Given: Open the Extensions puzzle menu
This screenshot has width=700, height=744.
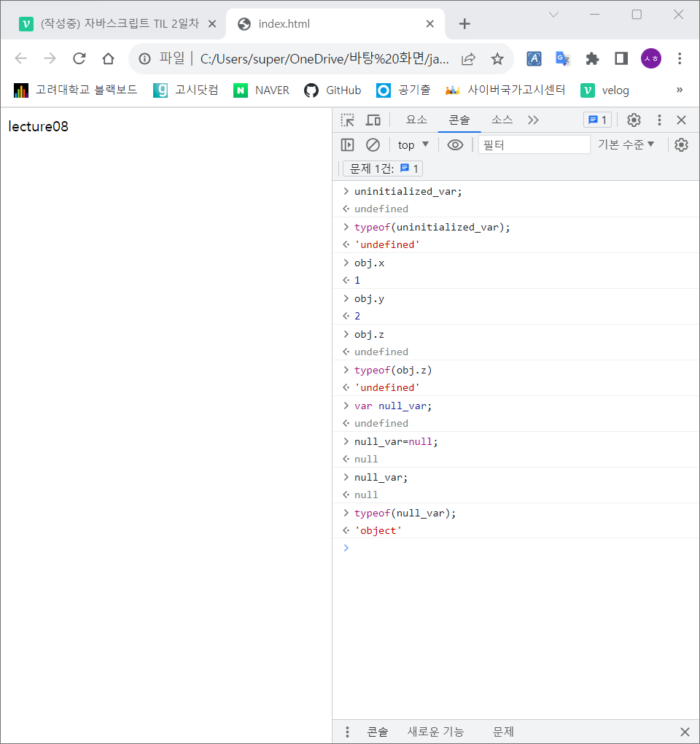Looking at the screenshot, I should click(592, 58).
